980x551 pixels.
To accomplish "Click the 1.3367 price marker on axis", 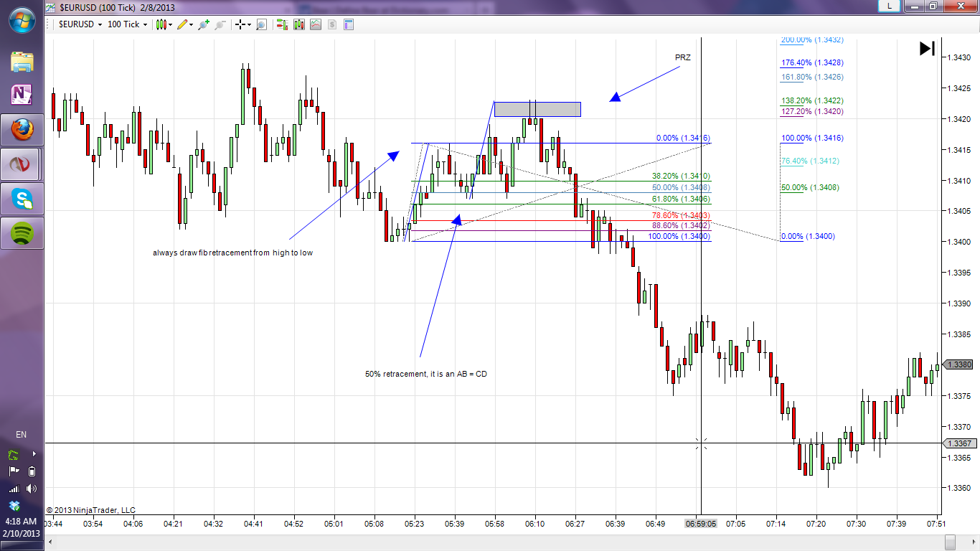I will [x=959, y=443].
